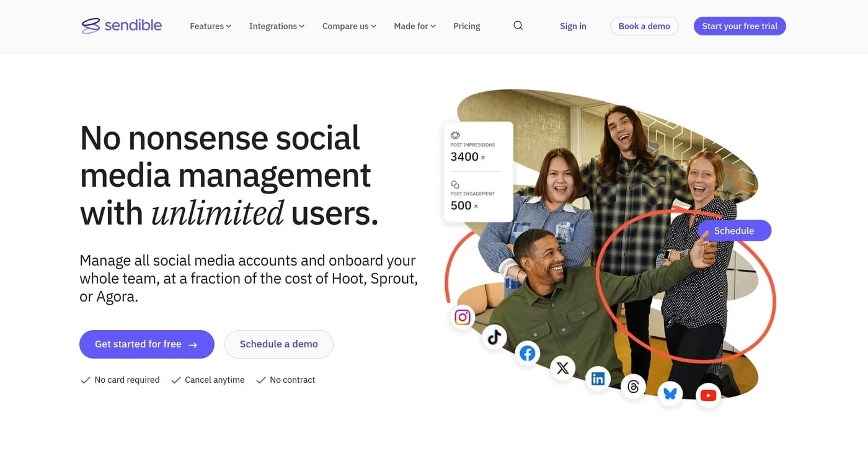
Task: Click Start your free trial button
Action: [x=740, y=26]
